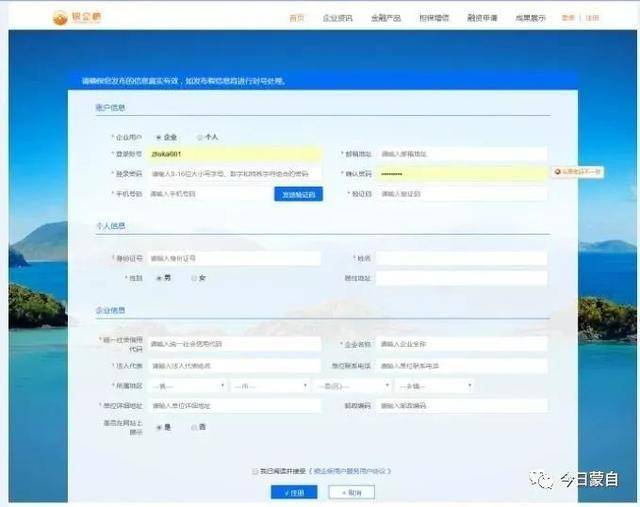
Task: Select the 个人 user type radio button
Action: pos(200,137)
